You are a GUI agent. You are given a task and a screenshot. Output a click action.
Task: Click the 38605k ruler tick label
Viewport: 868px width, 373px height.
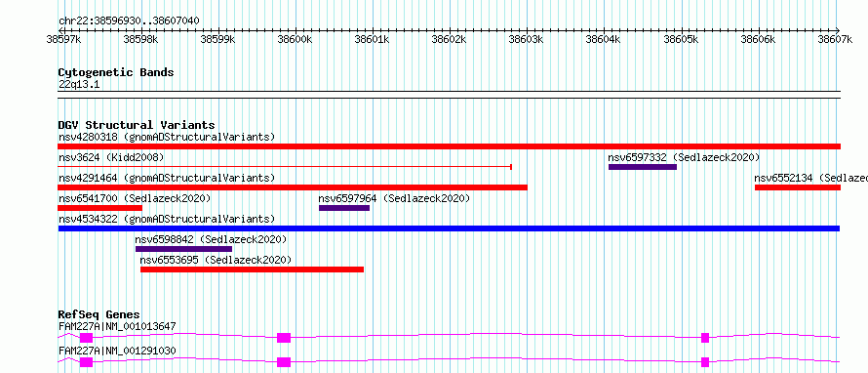[682, 39]
